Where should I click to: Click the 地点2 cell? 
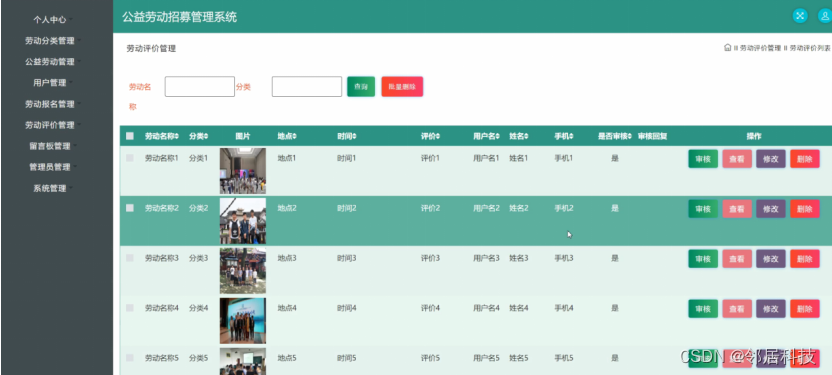point(287,208)
